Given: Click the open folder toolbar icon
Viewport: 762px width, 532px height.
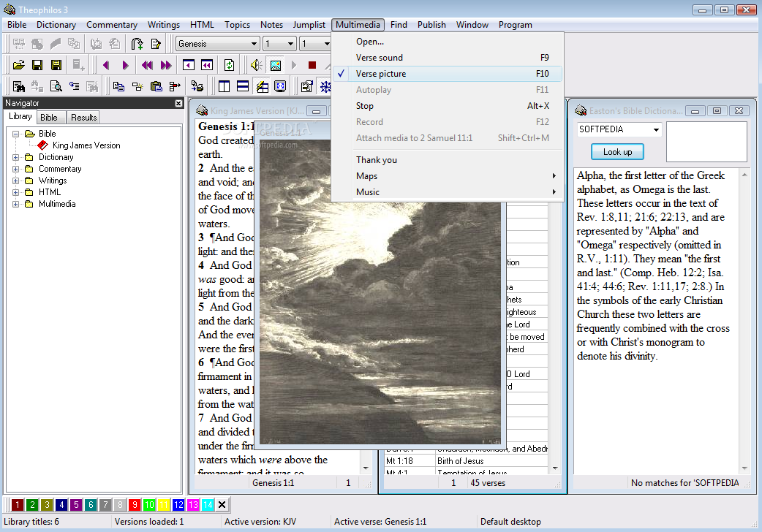Looking at the screenshot, I should 19,65.
